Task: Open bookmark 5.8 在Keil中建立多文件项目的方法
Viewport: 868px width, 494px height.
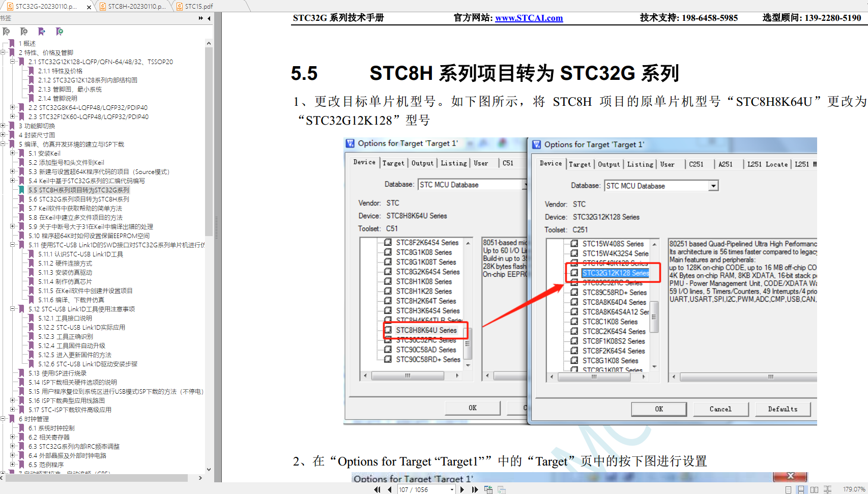Action: [75, 218]
